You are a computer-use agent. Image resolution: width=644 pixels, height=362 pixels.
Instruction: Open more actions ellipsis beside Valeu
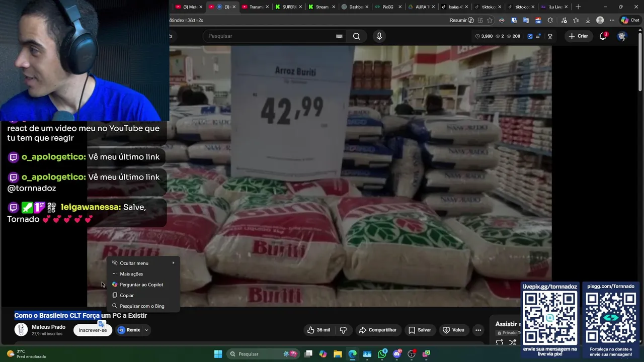pos(478,330)
